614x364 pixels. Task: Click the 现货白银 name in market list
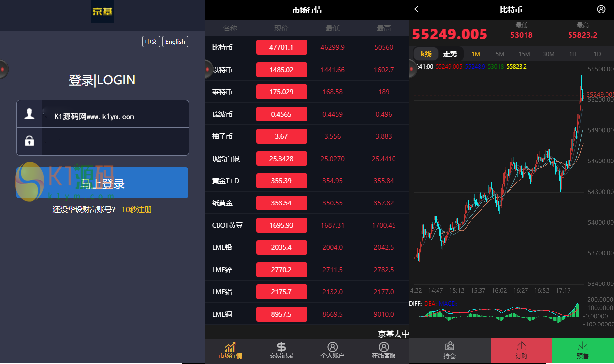[226, 159]
